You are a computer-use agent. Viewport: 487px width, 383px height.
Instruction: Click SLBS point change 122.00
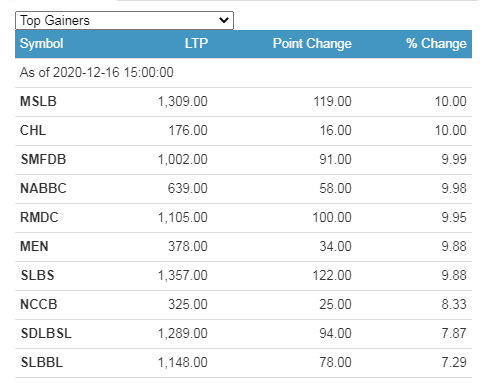332,275
